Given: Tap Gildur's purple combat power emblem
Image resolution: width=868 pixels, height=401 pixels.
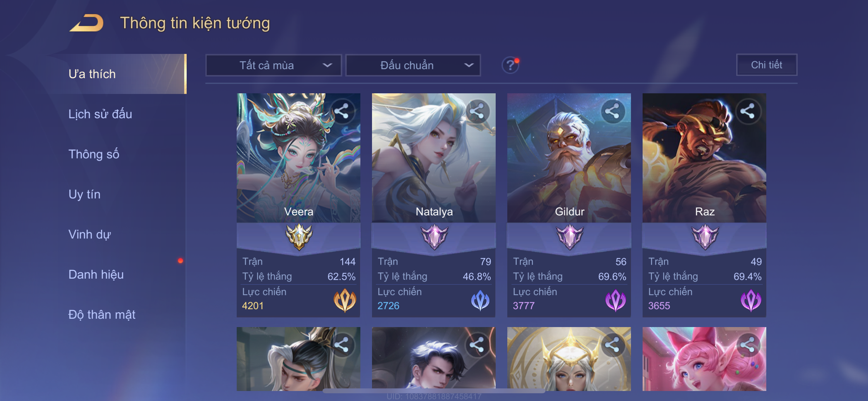Looking at the screenshot, I should pos(615,300).
